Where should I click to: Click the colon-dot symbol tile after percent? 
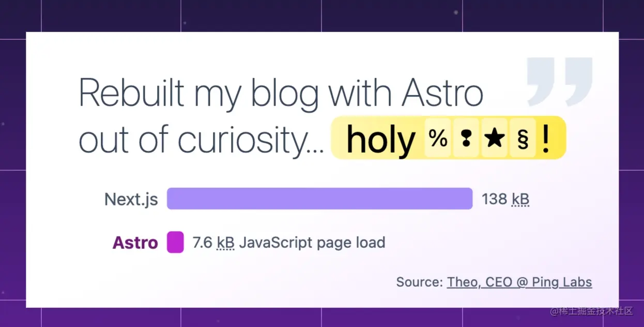click(x=466, y=139)
